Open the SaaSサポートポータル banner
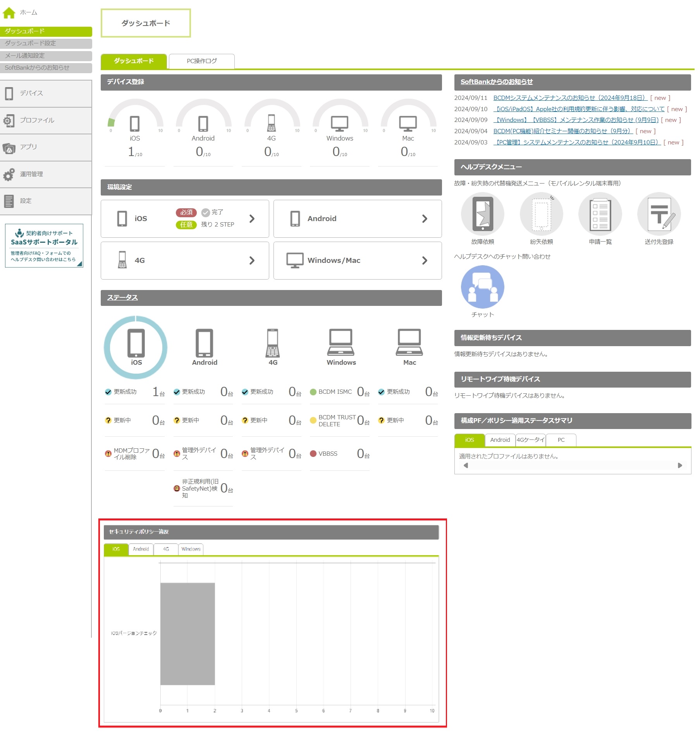 pos(44,246)
